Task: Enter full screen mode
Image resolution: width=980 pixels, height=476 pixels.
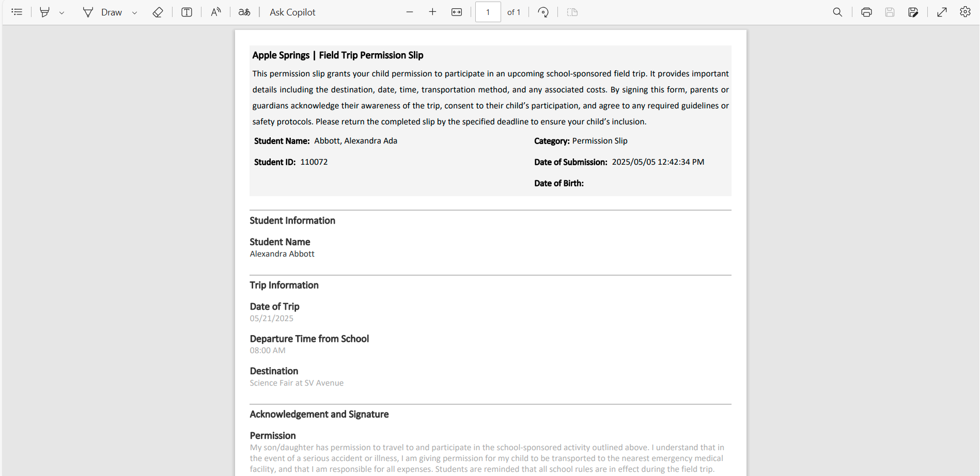Action: [942, 12]
